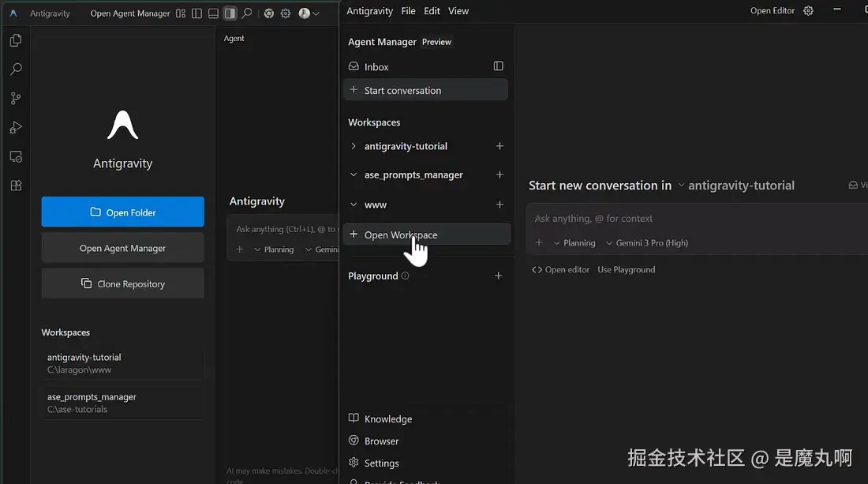This screenshot has width=868, height=484.
Task: Open the Gemini 3 Pro (High) model dropdown
Action: point(646,242)
